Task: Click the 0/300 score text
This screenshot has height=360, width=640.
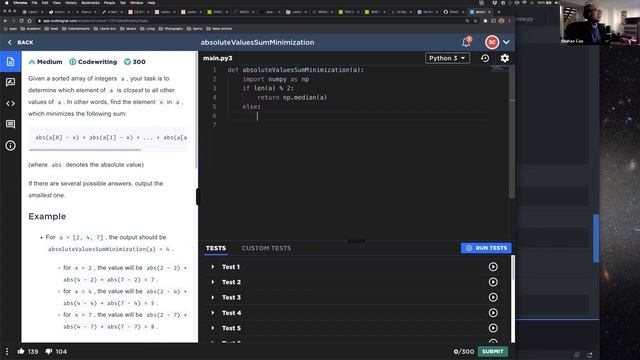Action: (x=464, y=351)
